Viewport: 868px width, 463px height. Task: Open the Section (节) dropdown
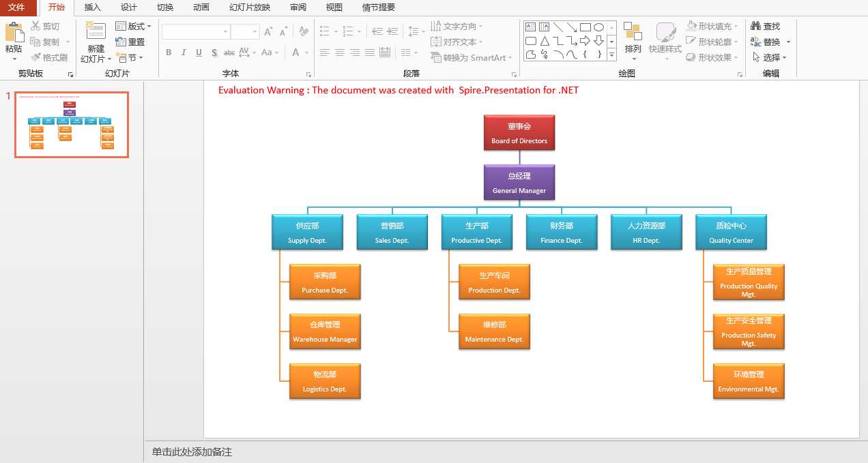[x=130, y=58]
